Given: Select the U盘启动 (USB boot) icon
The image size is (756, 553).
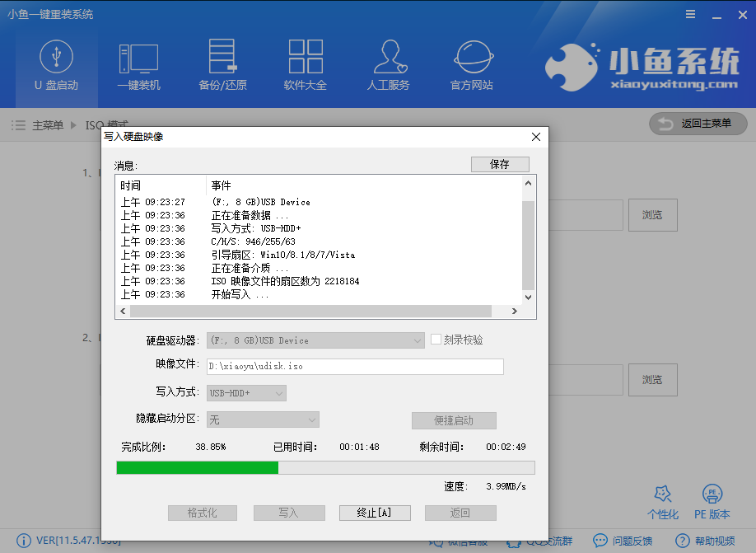Looking at the screenshot, I should pyautogui.click(x=55, y=64).
